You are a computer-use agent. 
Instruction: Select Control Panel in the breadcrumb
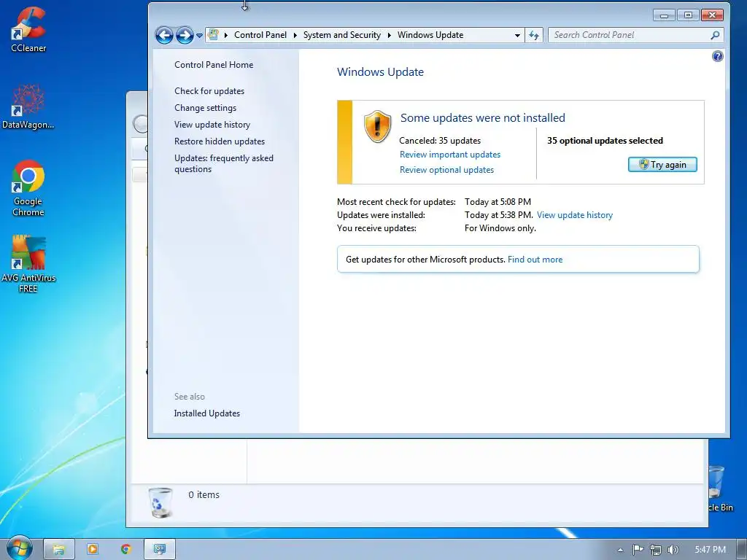(x=260, y=35)
